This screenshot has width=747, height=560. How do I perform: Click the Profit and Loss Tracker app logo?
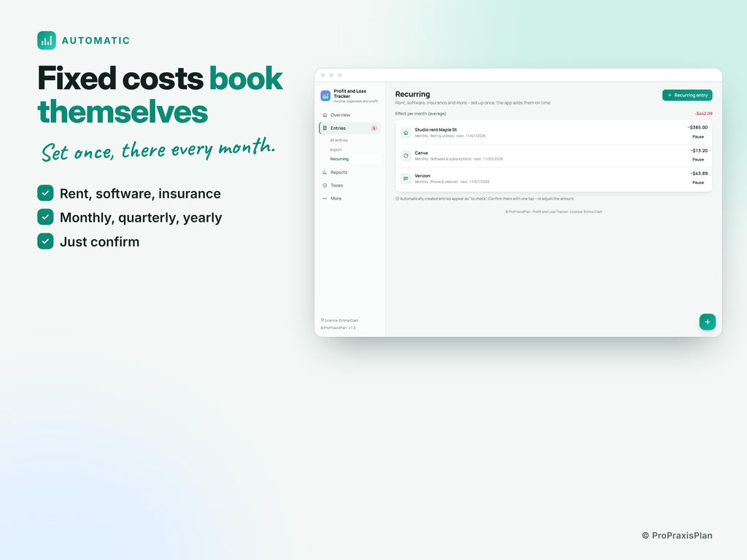coord(325,96)
